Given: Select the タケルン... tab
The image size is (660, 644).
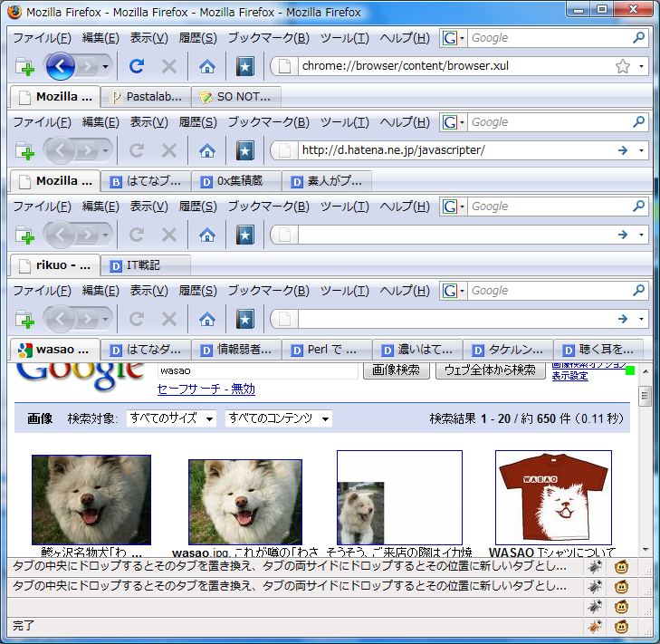Looking at the screenshot, I should tap(508, 350).
